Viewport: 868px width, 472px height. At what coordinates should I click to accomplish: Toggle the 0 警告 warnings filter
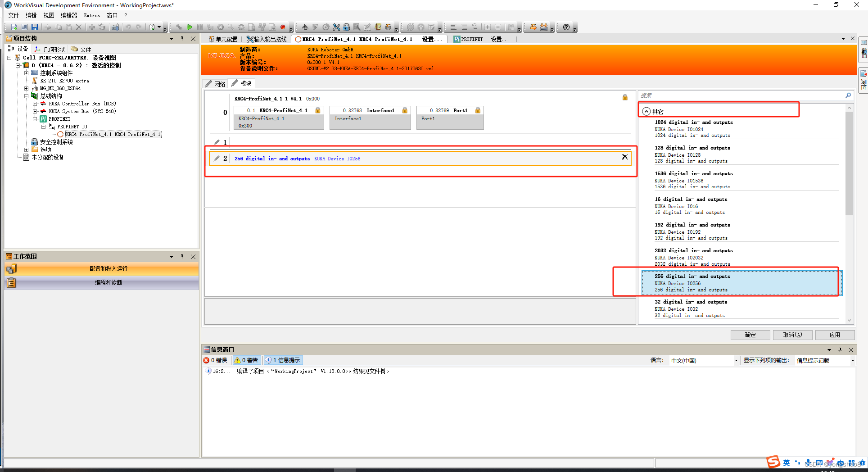click(x=246, y=360)
